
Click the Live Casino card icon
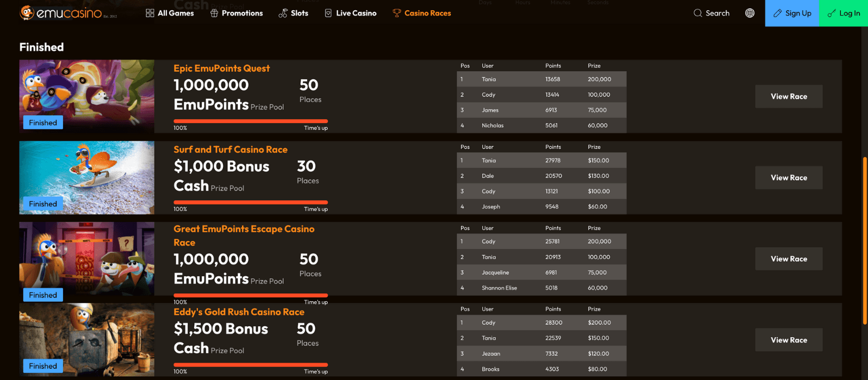coord(328,13)
